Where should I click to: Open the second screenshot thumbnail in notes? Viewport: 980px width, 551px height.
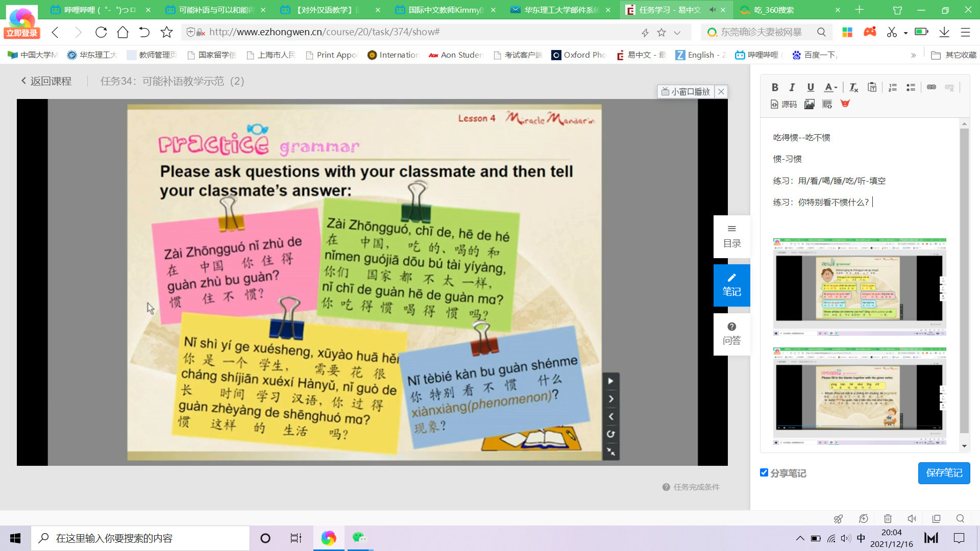[x=860, y=396]
